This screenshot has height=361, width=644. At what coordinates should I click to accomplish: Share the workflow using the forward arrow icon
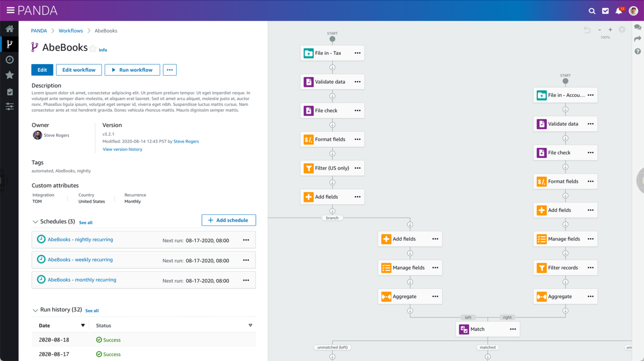637,39
